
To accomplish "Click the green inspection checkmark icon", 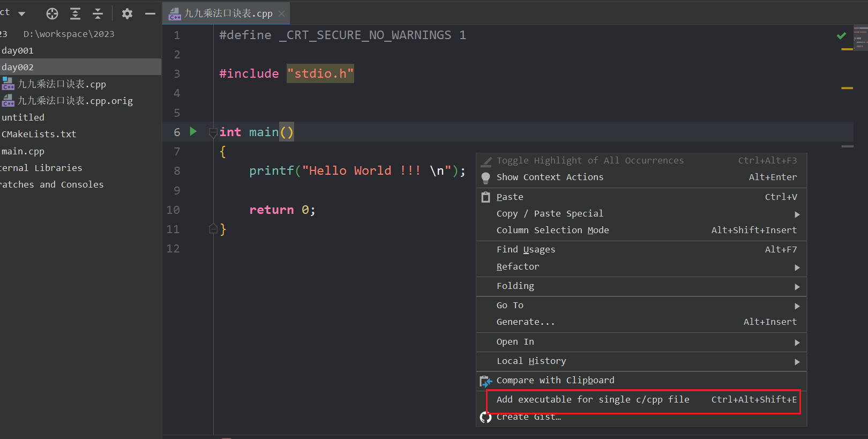I will pos(841,35).
